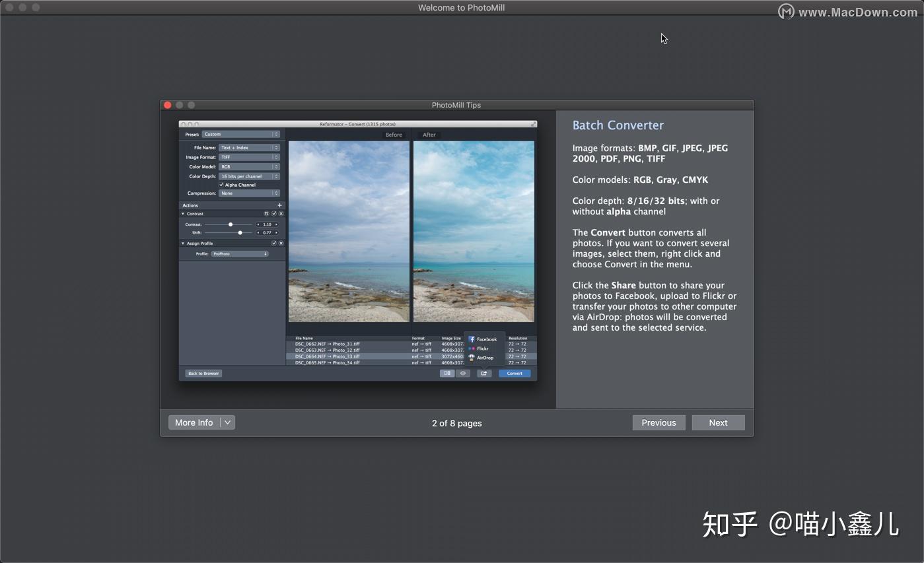Select the row DSC_0664.NEF → Photo_33.tiff
Screen dimensions: 924x563
point(411,356)
